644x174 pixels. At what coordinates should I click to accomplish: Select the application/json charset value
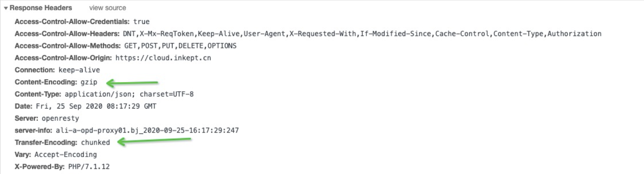click(129, 94)
